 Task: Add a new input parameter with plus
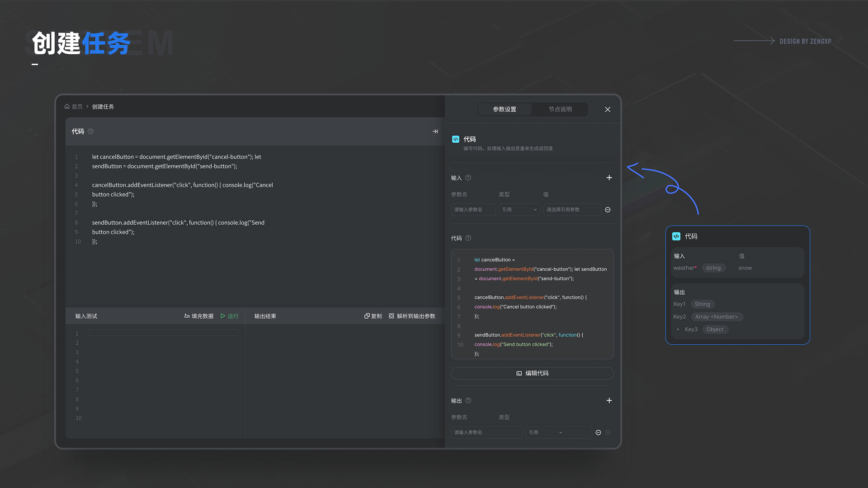609,178
